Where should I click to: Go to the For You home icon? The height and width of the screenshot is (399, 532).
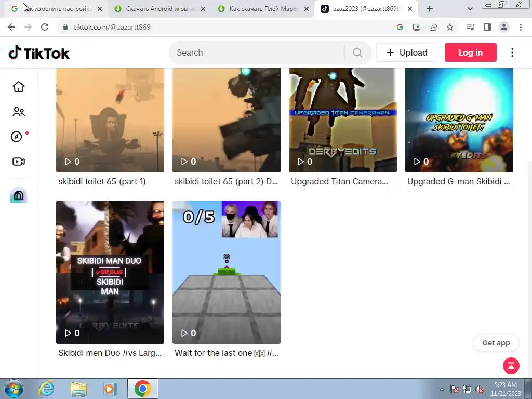point(19,87)
